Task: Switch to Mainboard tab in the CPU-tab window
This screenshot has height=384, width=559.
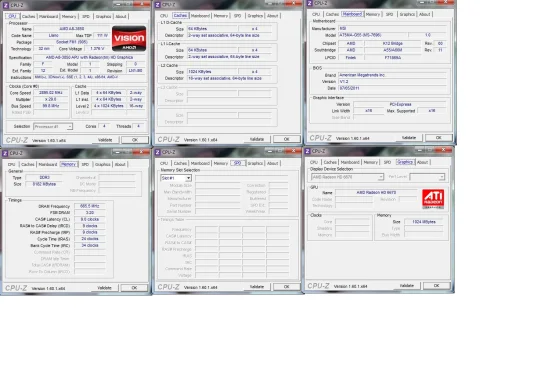Action: click(48, 16)
